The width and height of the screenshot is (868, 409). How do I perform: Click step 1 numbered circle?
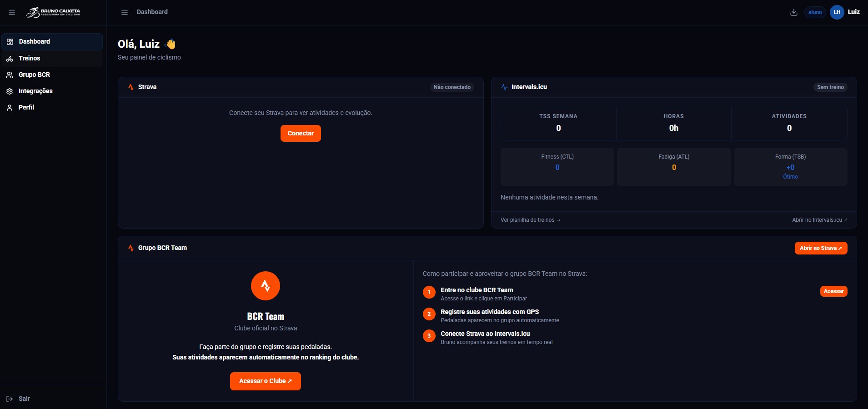coord(429,292)
